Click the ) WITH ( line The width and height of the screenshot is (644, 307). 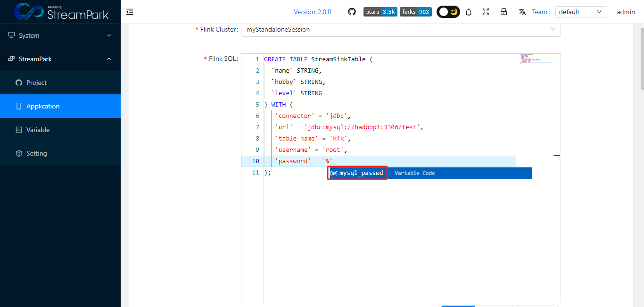tap(279, 105)
